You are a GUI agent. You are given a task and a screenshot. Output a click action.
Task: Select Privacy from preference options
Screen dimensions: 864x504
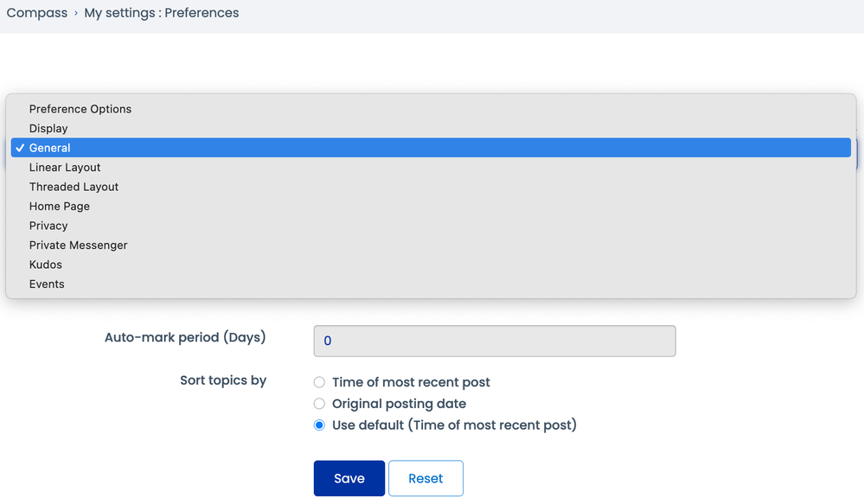(48, 226)
